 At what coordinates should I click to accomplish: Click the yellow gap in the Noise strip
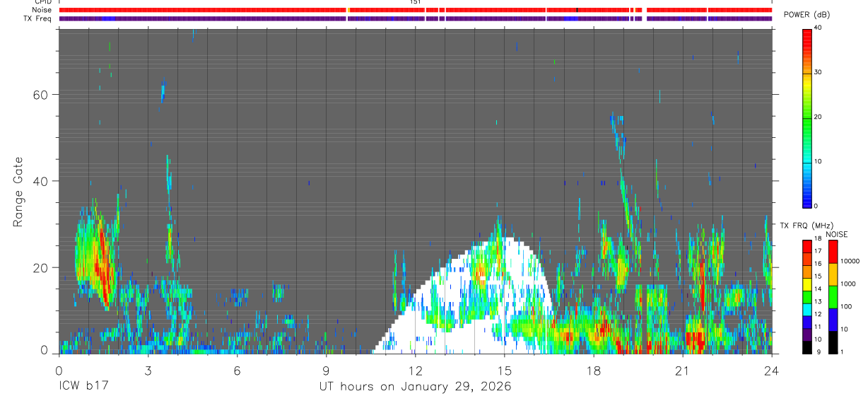pos(348,10)
